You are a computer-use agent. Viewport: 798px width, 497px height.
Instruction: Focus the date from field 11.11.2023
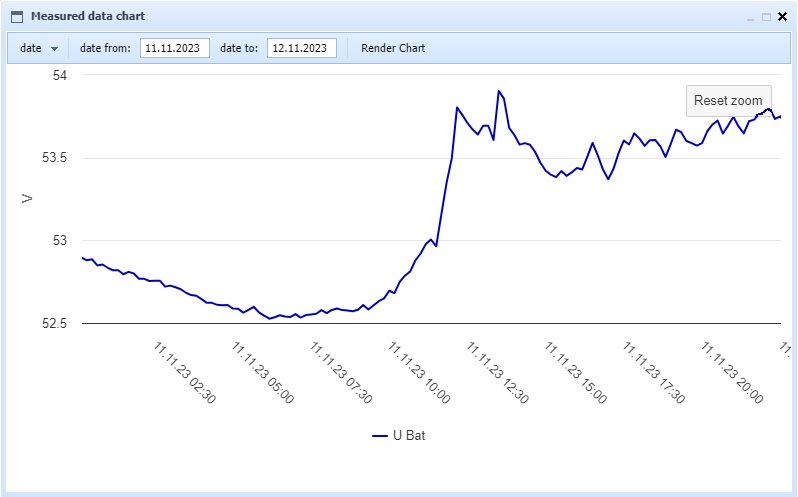(175, 48)
